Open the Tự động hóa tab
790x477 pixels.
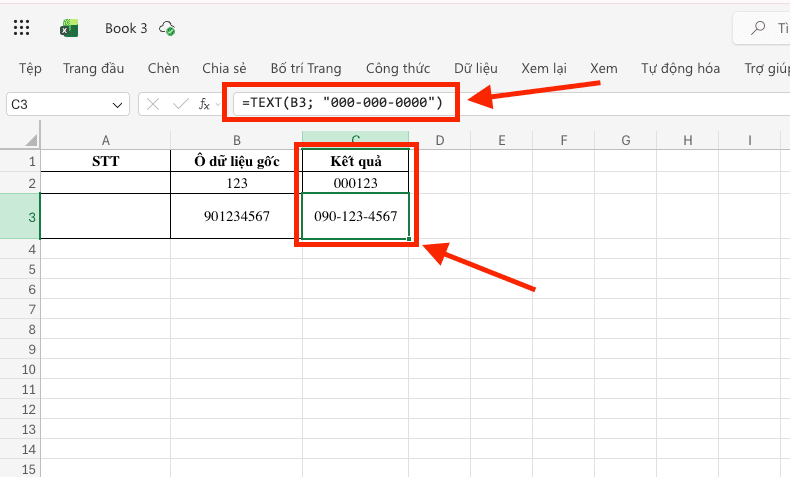680,69
